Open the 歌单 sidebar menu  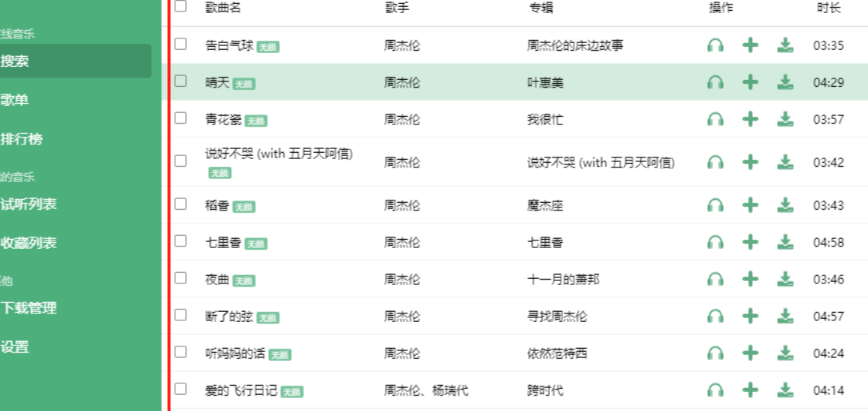[x=15, y=100]
